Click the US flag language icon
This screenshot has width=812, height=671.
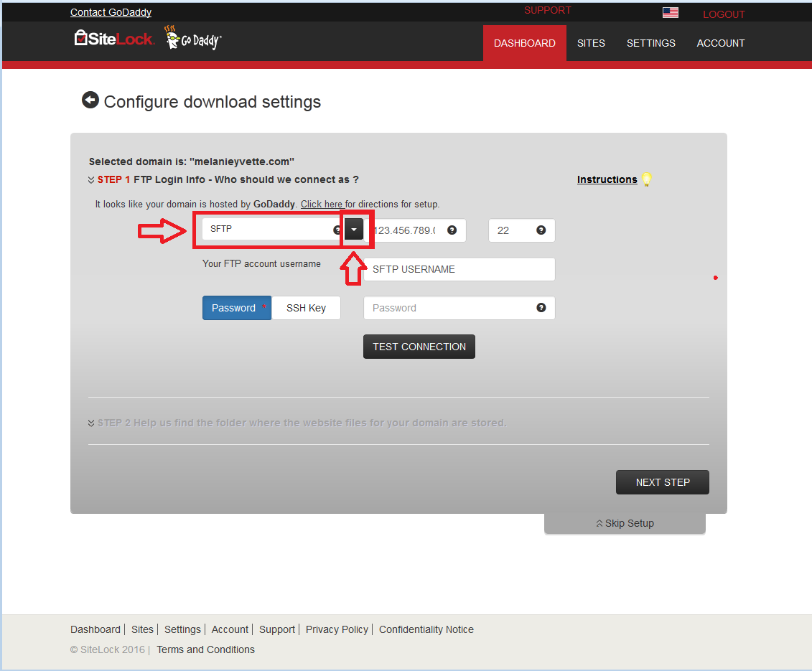click(x=670, y=12)
